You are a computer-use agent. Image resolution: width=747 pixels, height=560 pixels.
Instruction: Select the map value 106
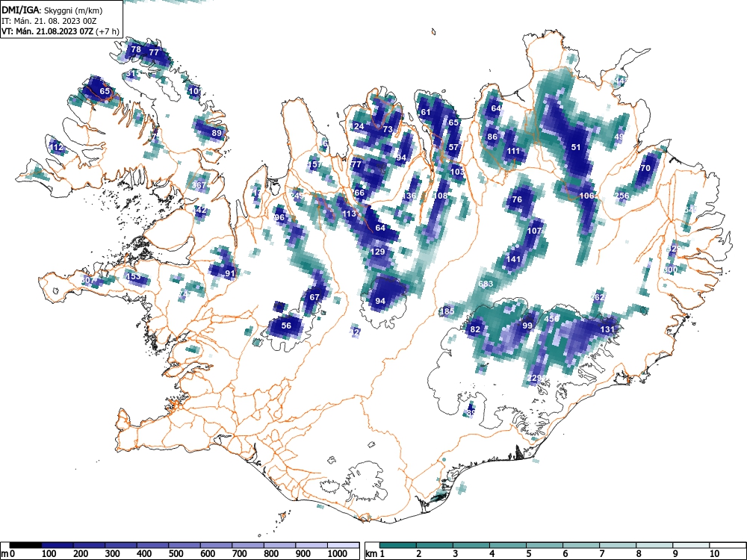586,195
